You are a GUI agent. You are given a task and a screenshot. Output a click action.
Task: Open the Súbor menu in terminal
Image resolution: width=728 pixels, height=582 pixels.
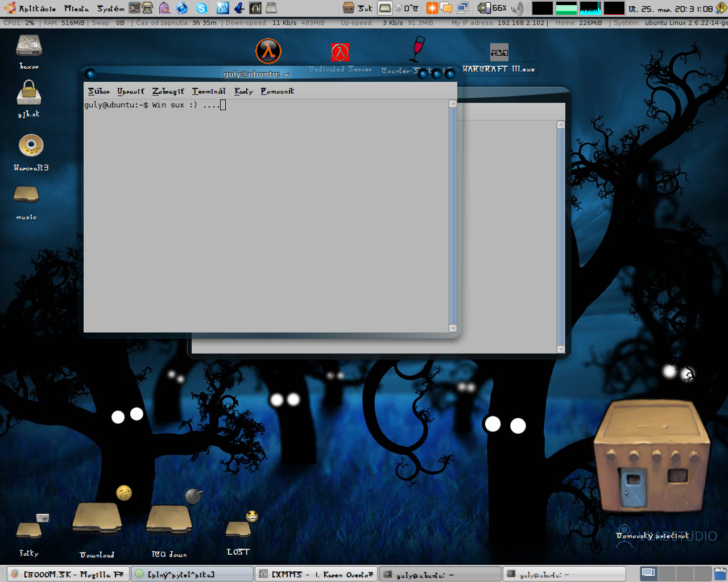click(98, 91)
